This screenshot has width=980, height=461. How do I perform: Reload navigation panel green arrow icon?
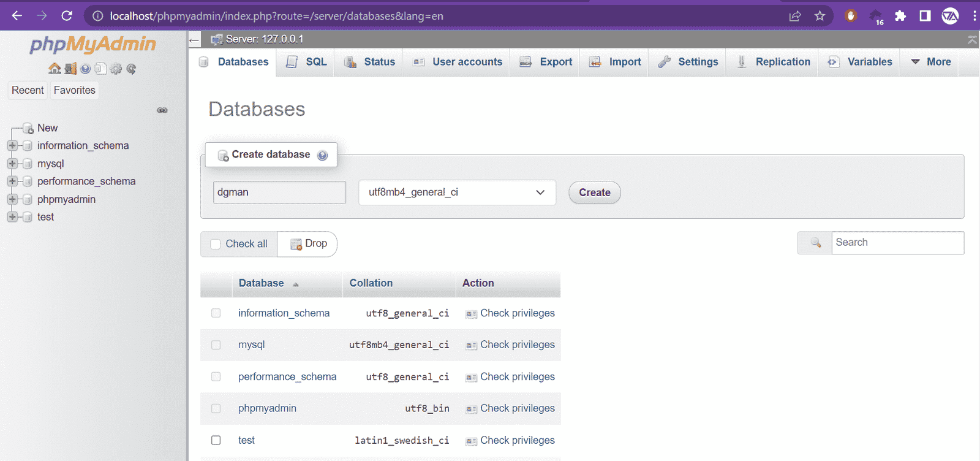pos(131,69)
